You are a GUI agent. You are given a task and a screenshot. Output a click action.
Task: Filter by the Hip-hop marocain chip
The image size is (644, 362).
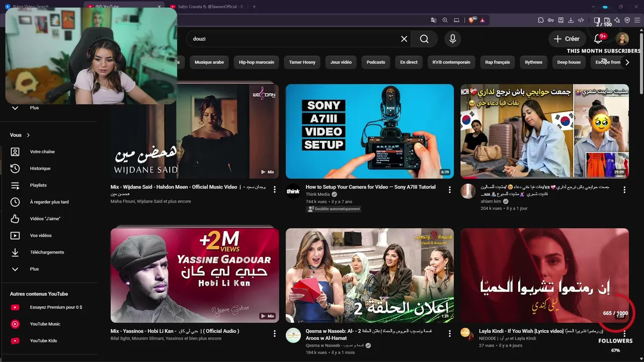click(257, 62)
